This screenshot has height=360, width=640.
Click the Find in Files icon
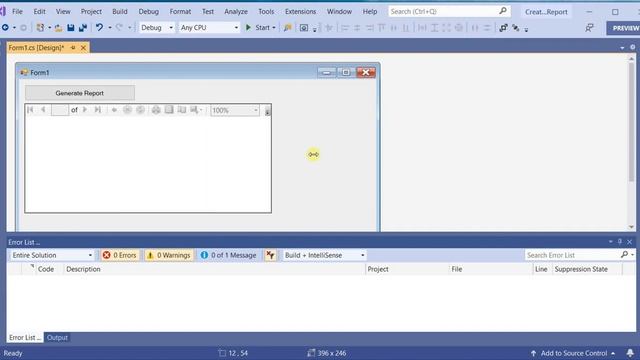tap(288, 28)
